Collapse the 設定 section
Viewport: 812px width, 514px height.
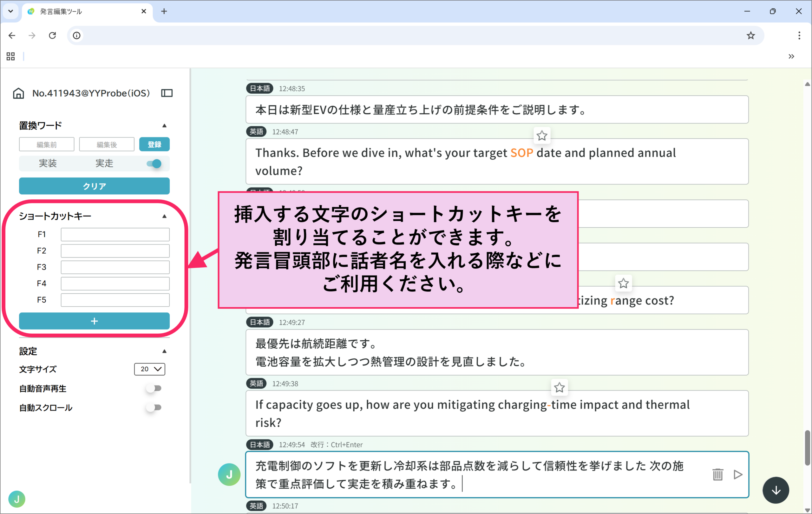click(164, 351)
